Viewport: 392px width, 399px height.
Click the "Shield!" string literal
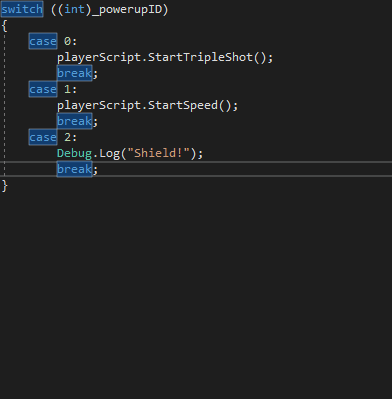(x=159, y=153)
